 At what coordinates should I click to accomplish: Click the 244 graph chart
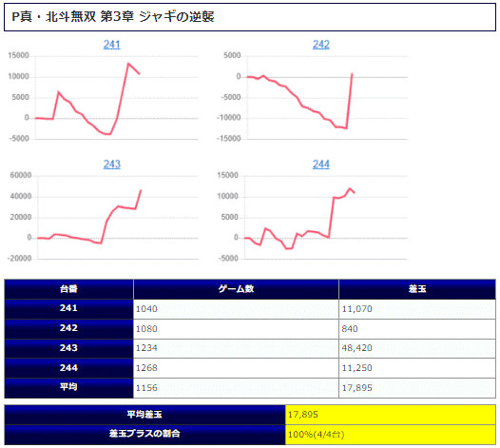pos(313,217)
